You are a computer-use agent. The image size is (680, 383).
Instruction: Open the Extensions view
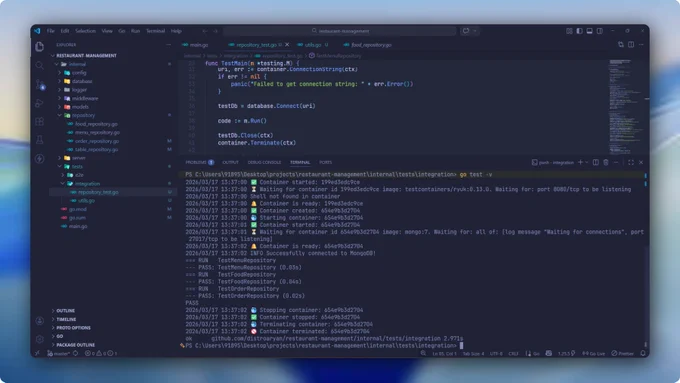pyautogui.click(x=39, y=121)
